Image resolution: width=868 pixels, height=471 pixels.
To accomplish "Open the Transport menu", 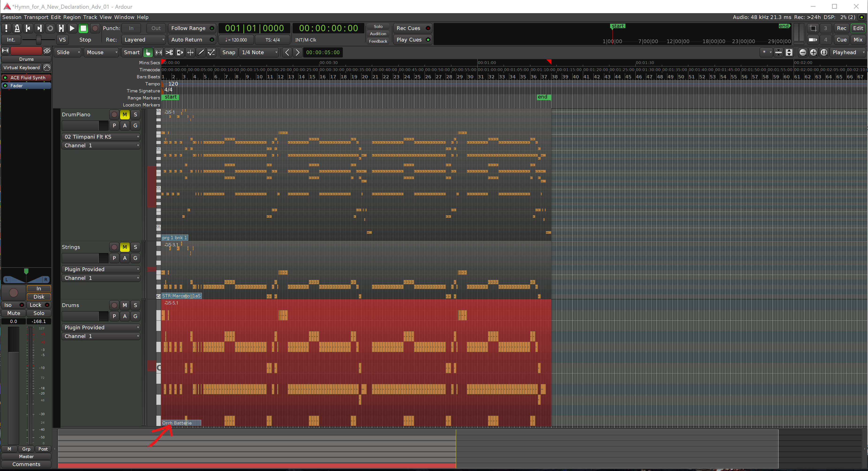I will tap(36, 17).
